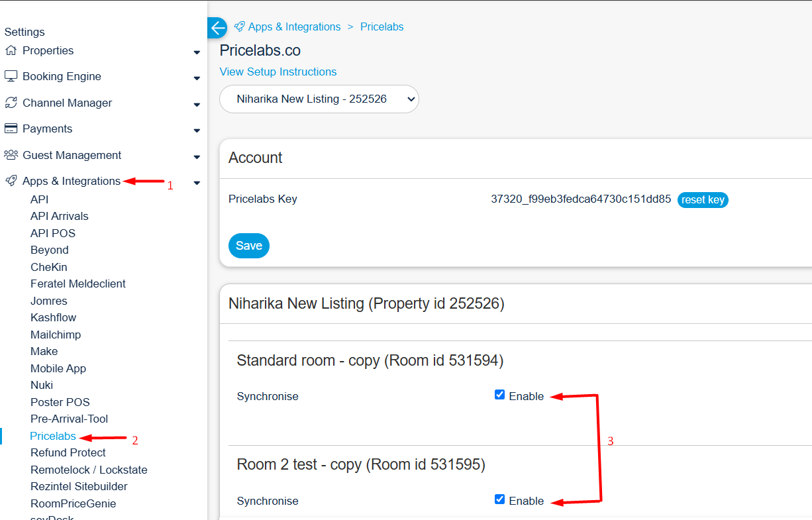Open the RoomPriceGenie integration
The height and width of the screenshot is (520, 812).
point(73,503)
